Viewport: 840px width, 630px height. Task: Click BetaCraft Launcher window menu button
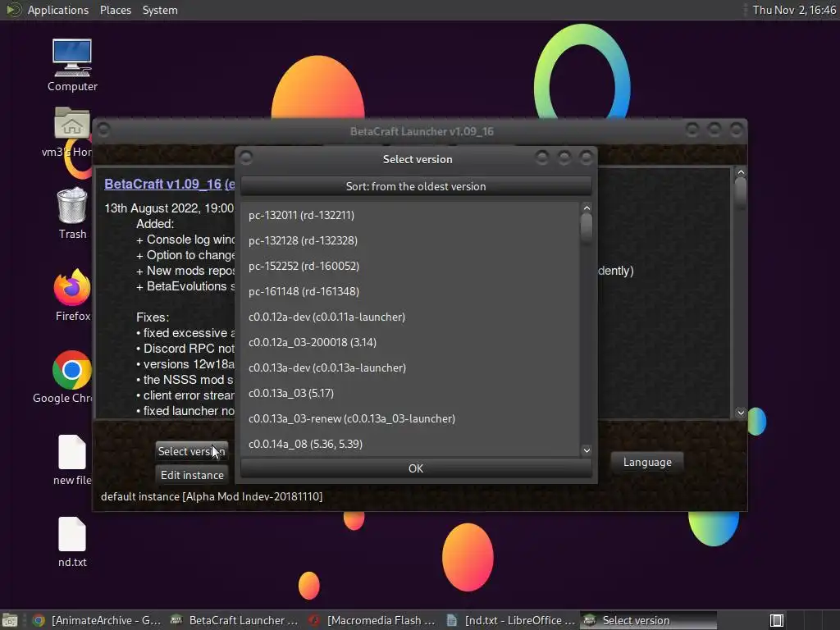click(x=104, y=130)
